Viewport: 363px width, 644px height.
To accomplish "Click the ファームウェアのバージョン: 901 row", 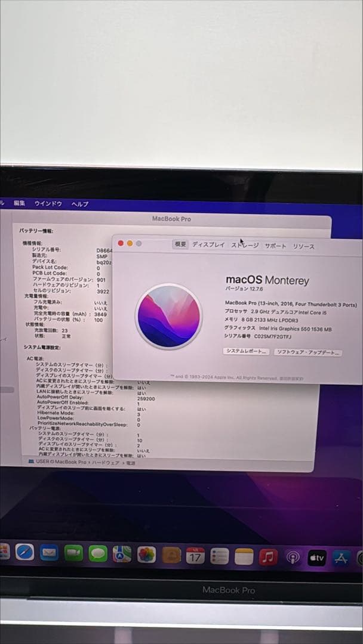I will click(x=69, y=279).
